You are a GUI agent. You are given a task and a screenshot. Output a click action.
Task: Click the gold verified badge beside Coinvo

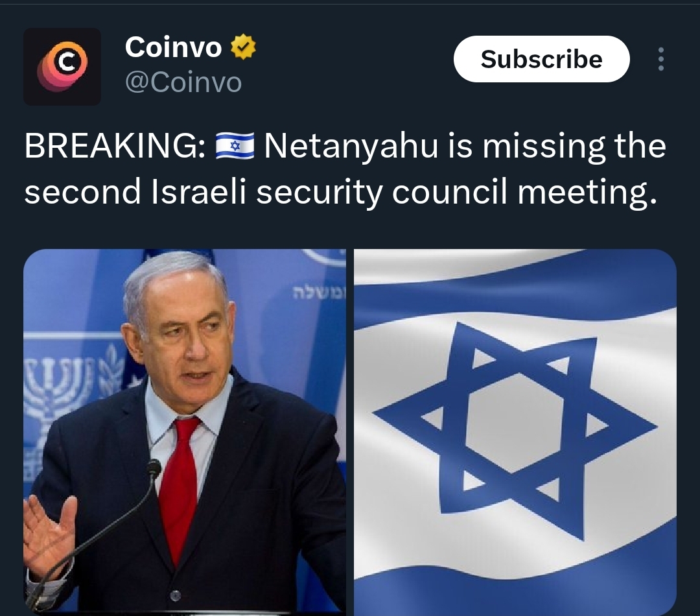(243, 47)
